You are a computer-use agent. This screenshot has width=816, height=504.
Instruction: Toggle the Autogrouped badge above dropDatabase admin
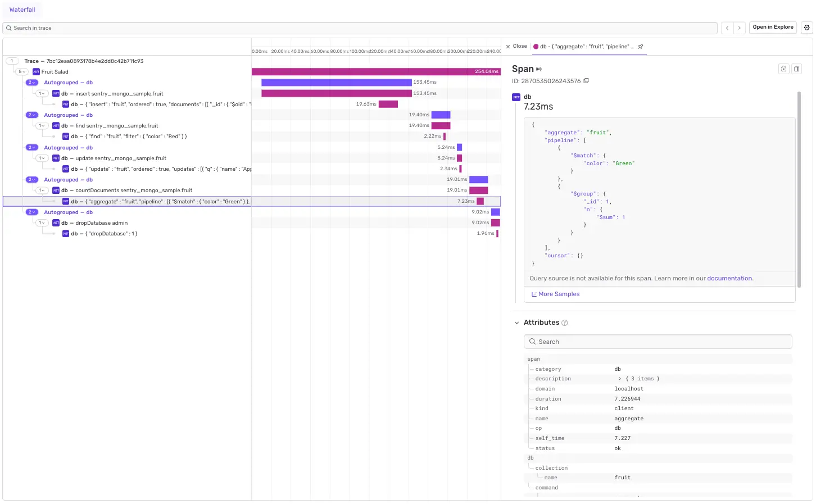(x=32, y=212)
